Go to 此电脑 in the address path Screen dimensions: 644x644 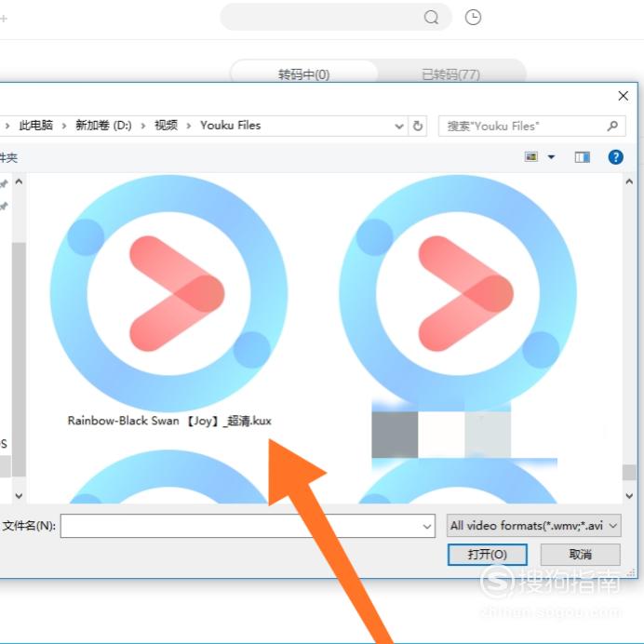36,126
